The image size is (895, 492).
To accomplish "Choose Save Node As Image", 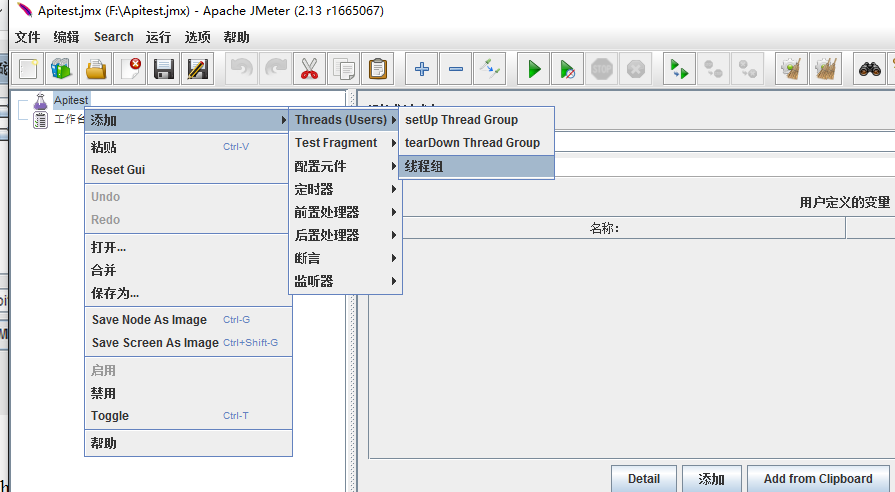I will tap(187, 320).
